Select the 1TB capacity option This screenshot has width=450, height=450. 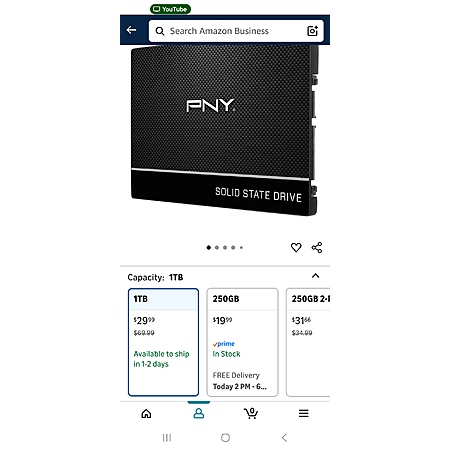163,342
